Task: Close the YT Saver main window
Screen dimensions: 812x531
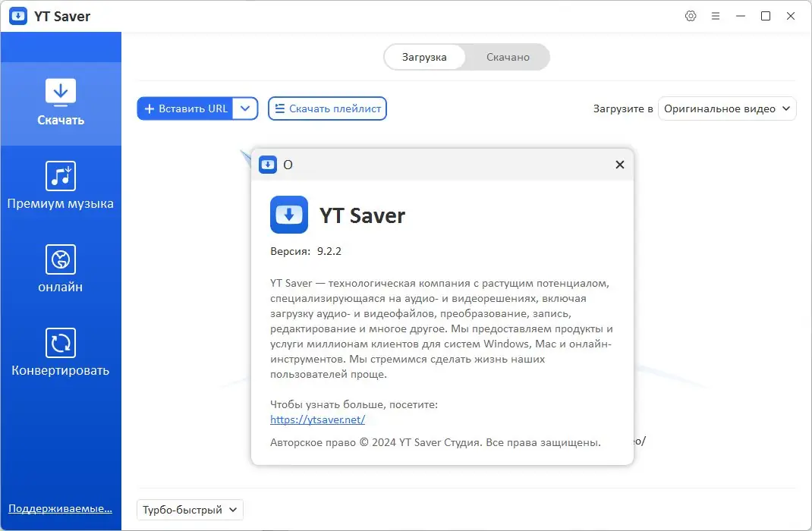Action: [x=790, y=16]
